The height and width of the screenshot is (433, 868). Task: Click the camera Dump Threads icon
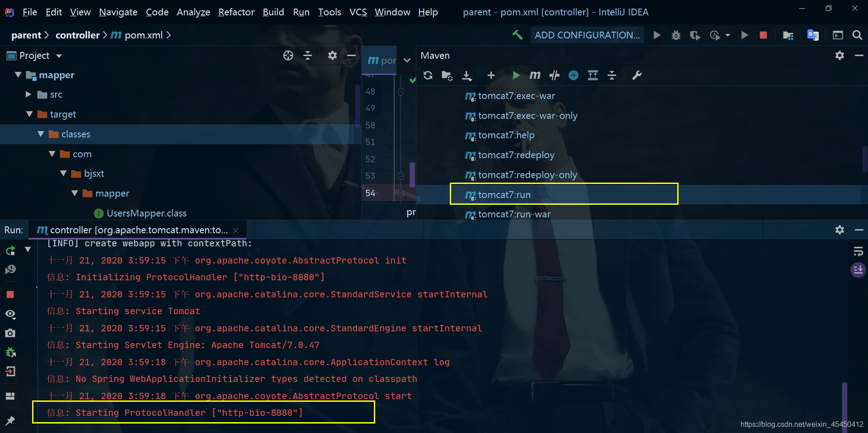pos(10,333)
